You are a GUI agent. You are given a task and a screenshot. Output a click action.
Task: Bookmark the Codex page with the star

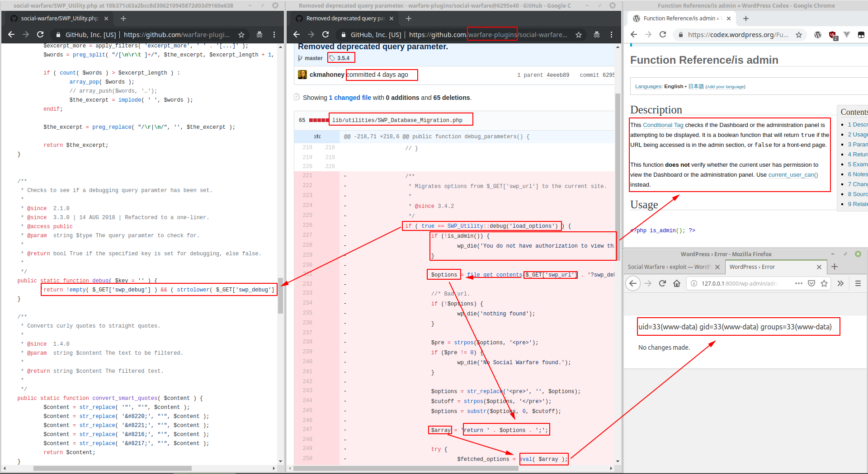[799, 35]
